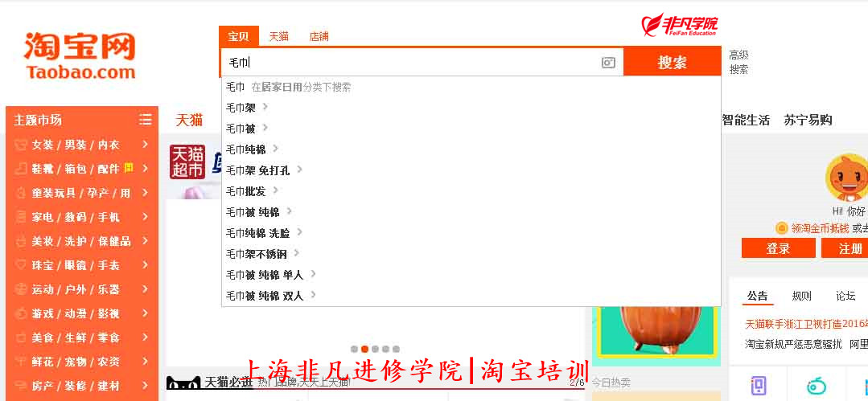Image resolution: width=868 pixels, height=401 pixels.
Task: Click the shoe icon beside 鞋靴 / 箱包 / 配件
Action: coord(20,169)
